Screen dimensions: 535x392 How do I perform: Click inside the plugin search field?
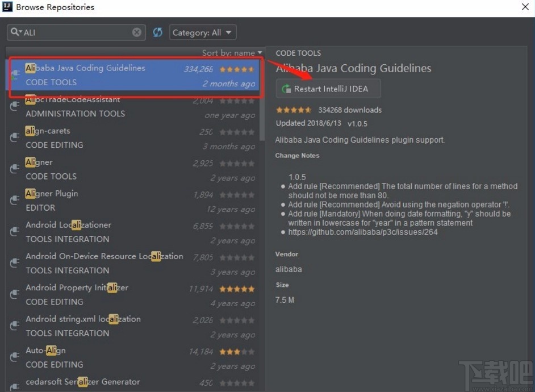(x=74, y=32)
